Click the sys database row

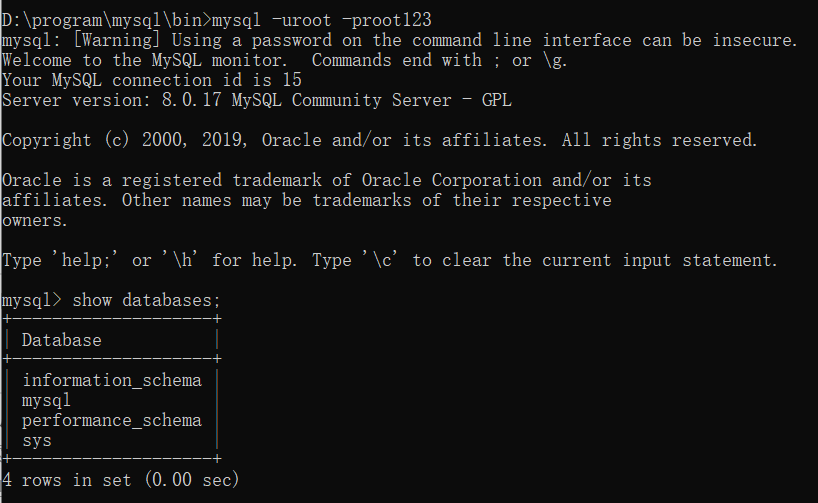click(x=36, y=440)
